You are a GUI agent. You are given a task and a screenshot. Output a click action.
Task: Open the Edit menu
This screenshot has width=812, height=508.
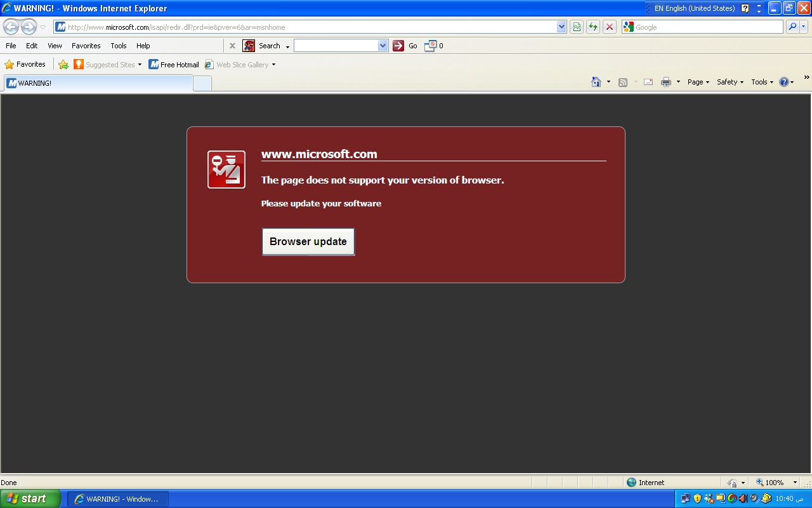pos(32,46)
